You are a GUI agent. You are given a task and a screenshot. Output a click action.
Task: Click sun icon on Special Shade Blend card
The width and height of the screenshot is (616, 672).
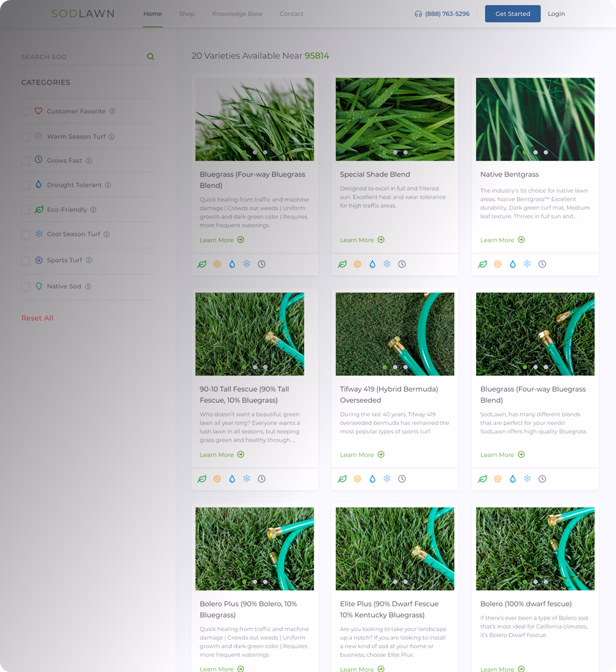(358, 264)
